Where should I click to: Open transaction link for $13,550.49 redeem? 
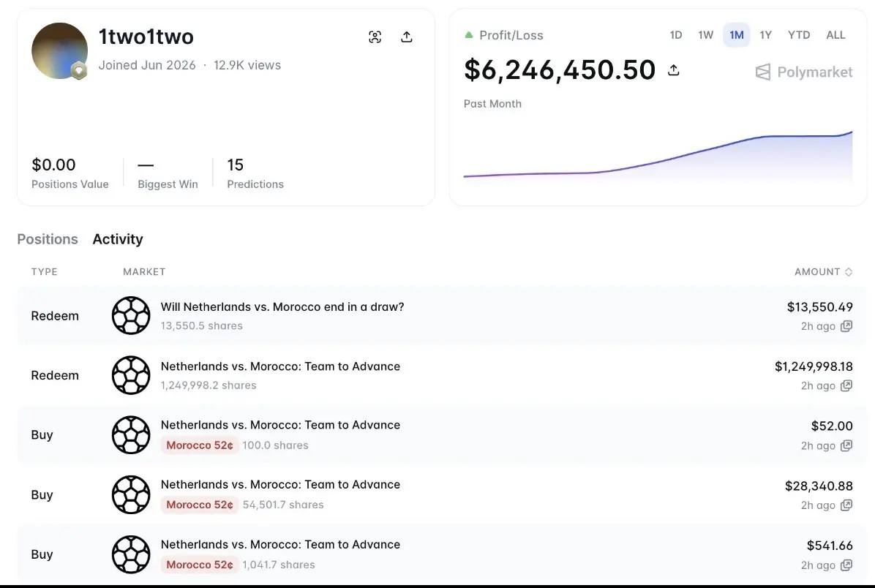pyautogui.click(x=846, y=326)
